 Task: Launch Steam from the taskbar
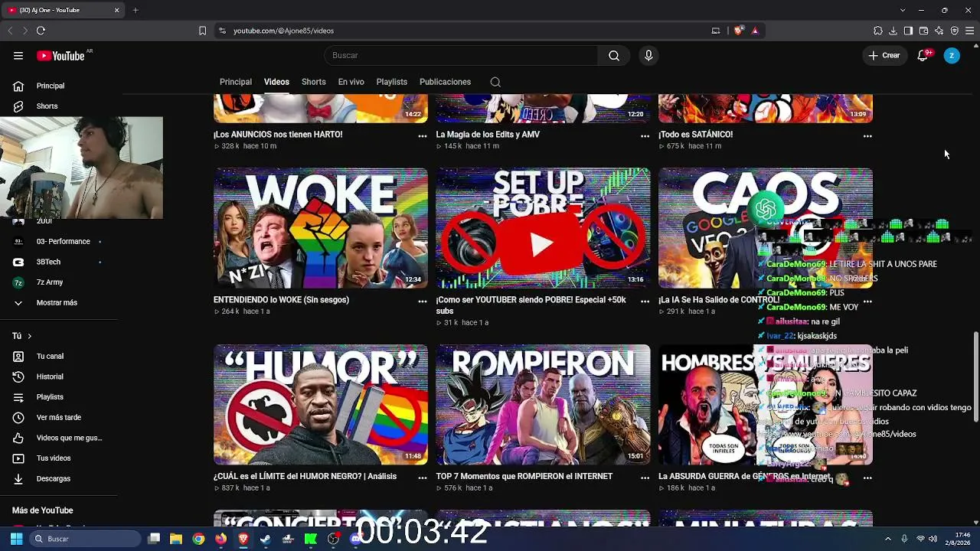click(x=266, y=539)
